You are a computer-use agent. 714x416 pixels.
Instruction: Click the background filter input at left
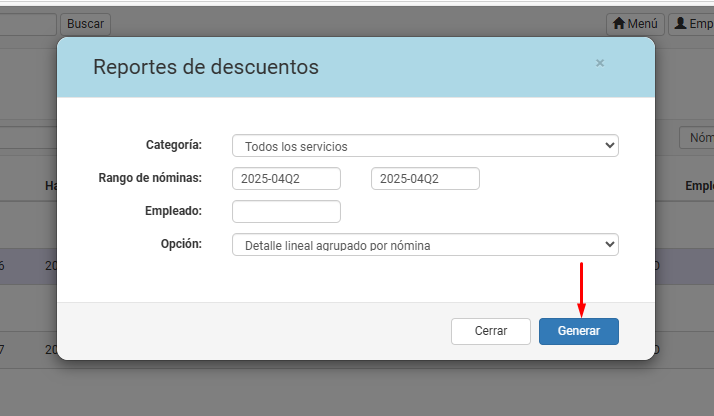pos(28,138)
